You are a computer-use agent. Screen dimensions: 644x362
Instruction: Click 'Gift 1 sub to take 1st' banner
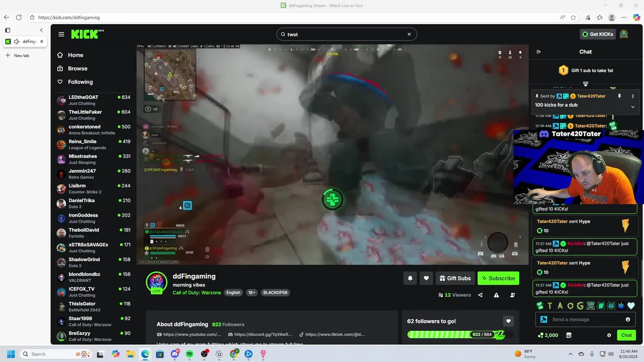click(586, 70)
